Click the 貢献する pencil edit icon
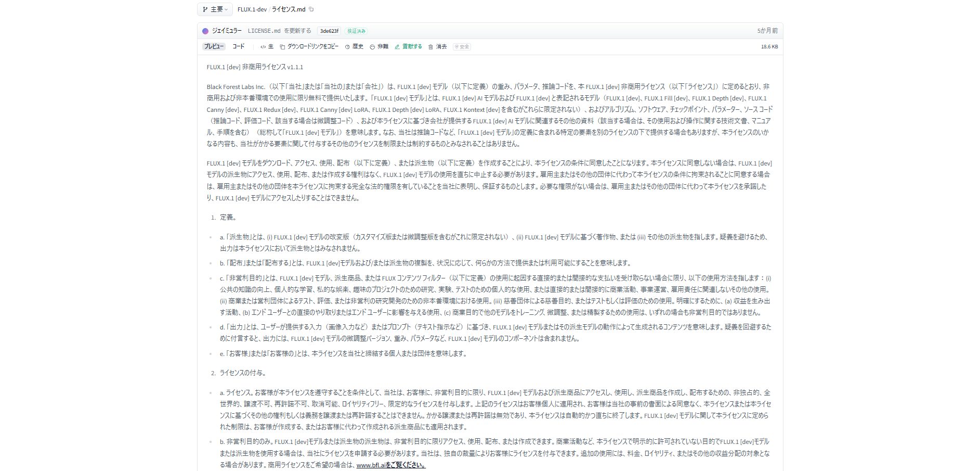The height and width of the screenshot is (471, 980). (x=397, y=47)
